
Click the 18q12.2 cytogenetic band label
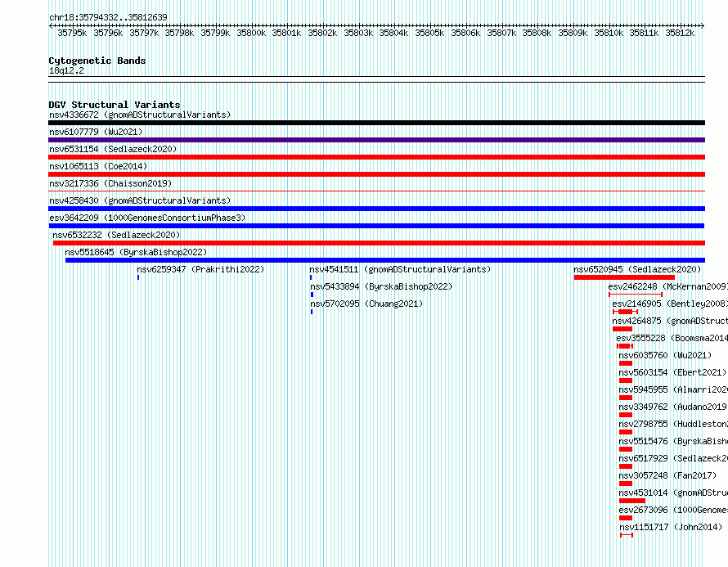click(66, 70)
